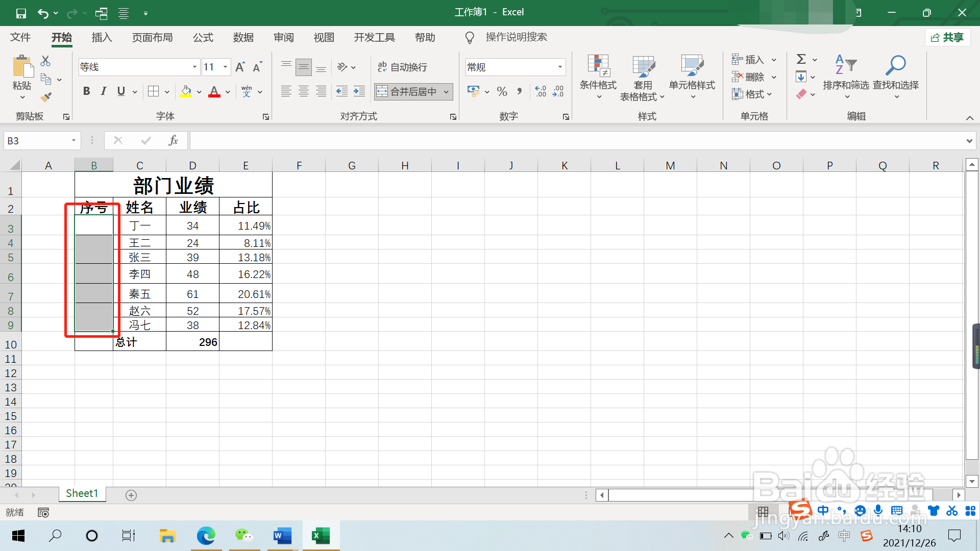
Task: Toggle Wrap Text (自动换行)
Action: click(x=402, y=67)
